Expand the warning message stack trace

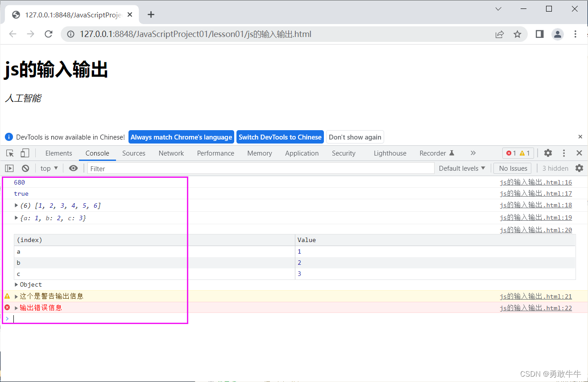[17, 296]
